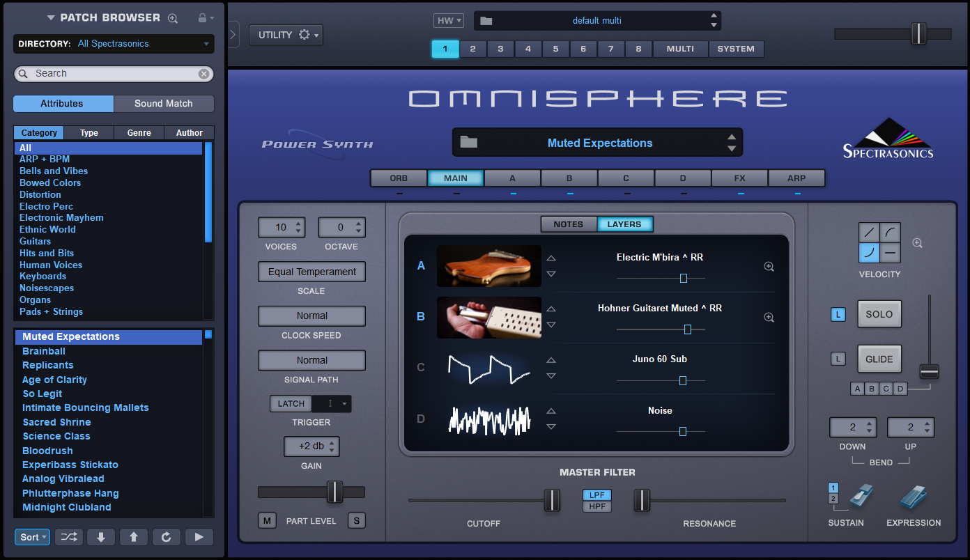Open the folder icon beside Muted Expectations
This screenshot has height=560, width=970.
(x=469, y=142)
